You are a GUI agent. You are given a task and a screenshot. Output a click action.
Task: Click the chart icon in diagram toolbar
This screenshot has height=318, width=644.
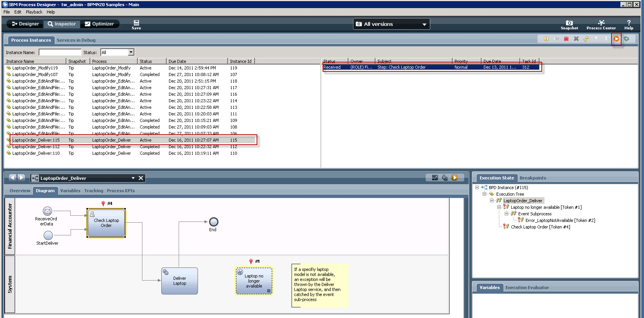point(435,178)
